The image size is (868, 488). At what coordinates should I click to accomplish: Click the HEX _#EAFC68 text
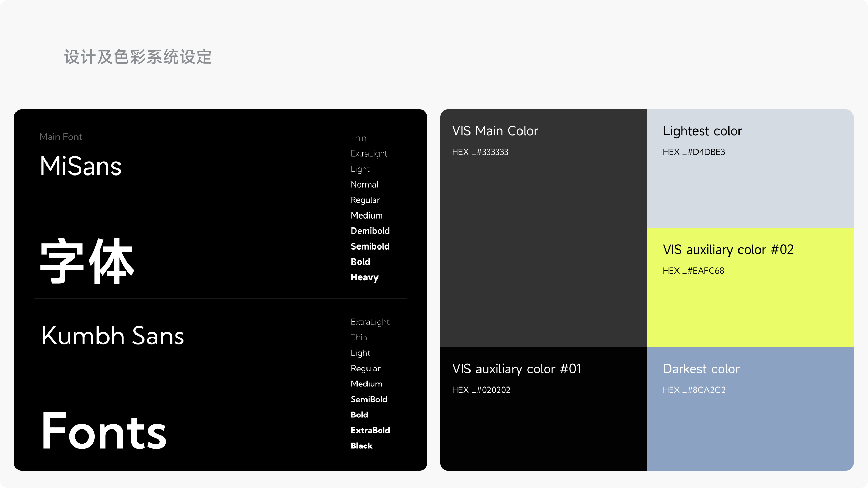tap(693, 271)
